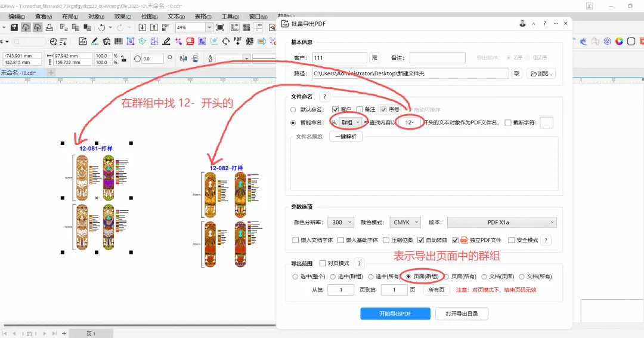
Task: Click the Export up-arrow icon
Action: tap(154, 27)
